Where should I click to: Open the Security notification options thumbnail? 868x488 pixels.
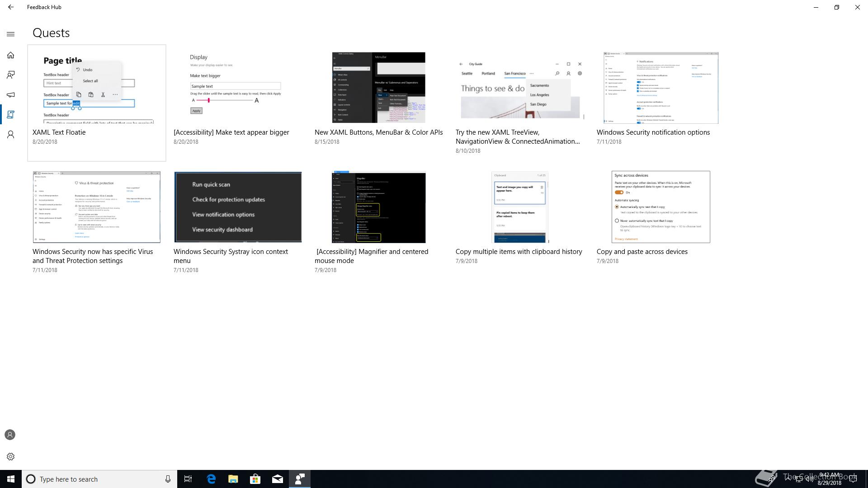[x=661, y=88]
